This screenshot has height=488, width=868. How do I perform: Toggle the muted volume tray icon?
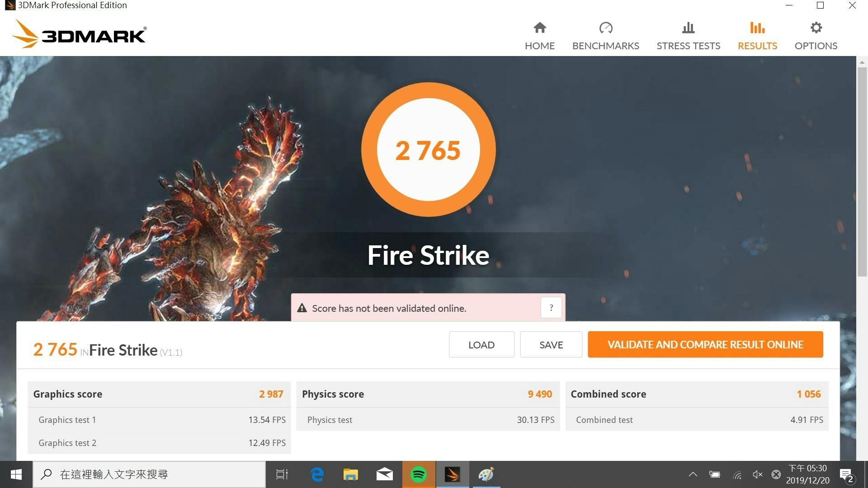[x=757, y=474]
